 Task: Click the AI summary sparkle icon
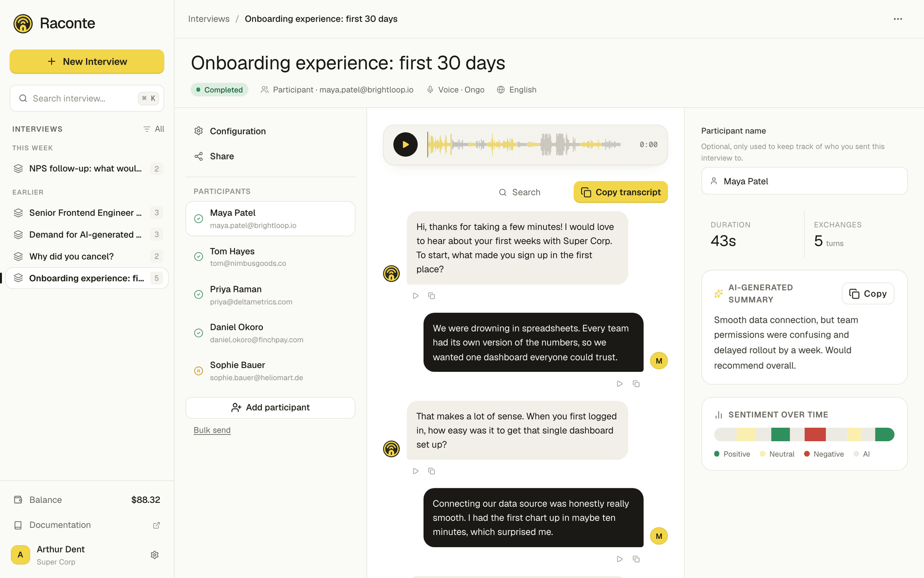(719, 293)
